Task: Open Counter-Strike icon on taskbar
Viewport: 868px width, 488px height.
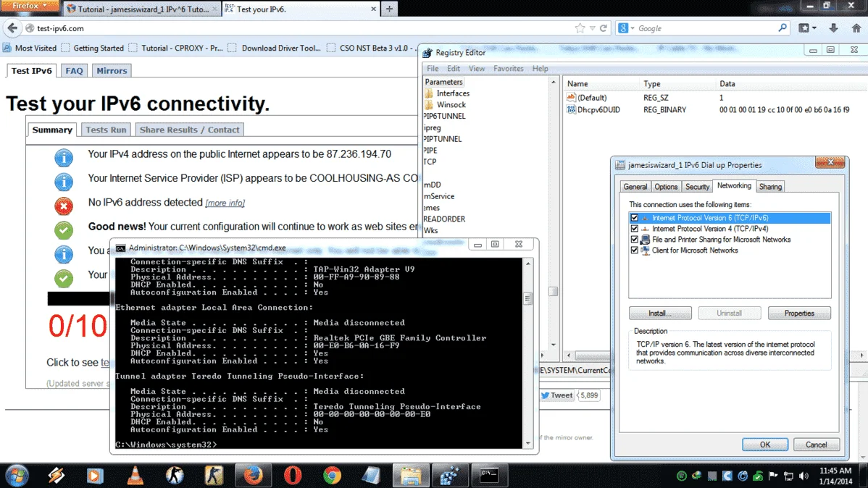Action: pyautogui.click(x=175, y=475)
